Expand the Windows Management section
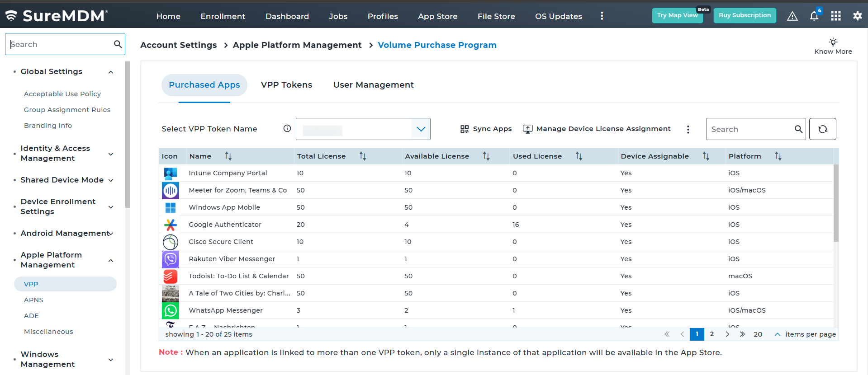 coord(111,360)
